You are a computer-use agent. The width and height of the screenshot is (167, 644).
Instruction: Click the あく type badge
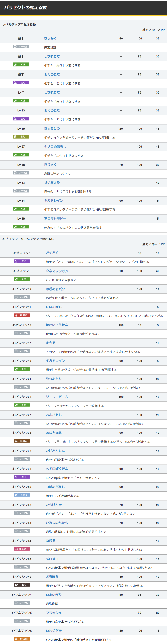[x=22, y=585]
